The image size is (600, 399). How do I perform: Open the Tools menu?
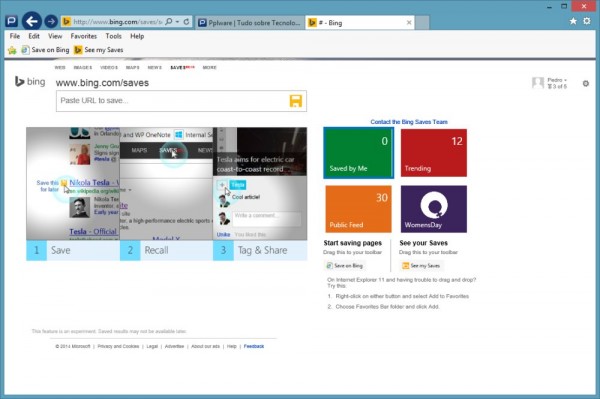113,36
